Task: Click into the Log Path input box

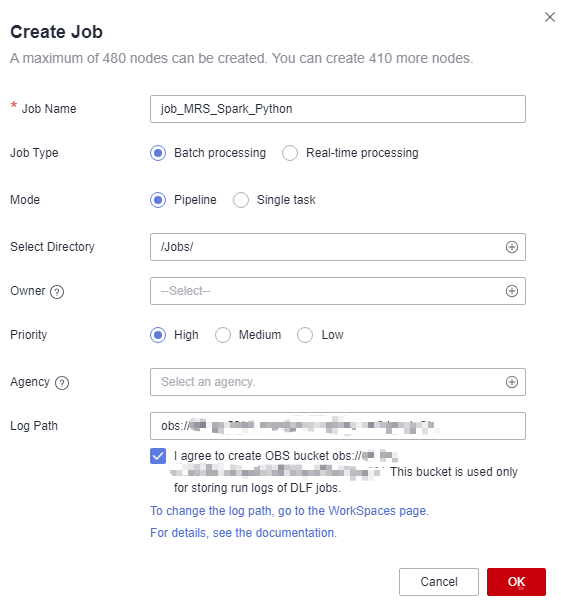Action: coord(338,426)
